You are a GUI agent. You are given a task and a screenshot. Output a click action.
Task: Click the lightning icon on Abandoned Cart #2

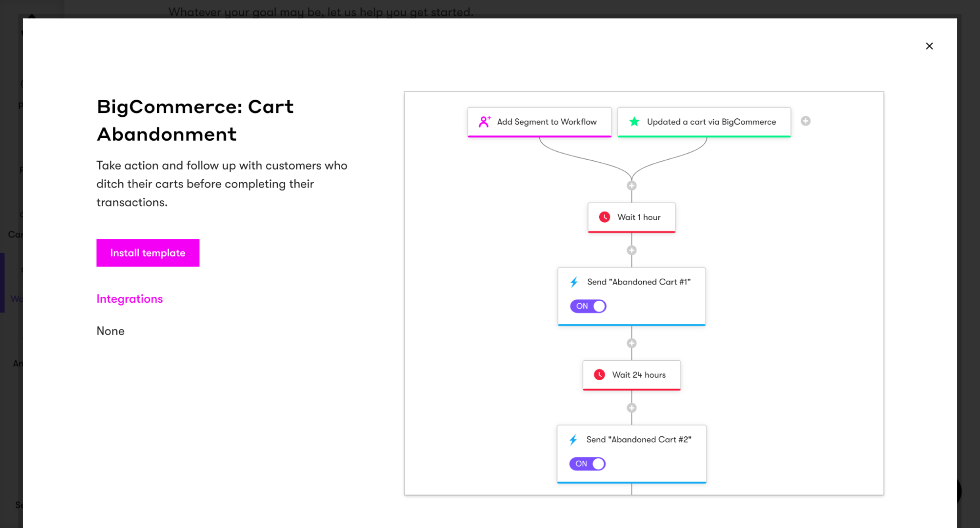573,440
